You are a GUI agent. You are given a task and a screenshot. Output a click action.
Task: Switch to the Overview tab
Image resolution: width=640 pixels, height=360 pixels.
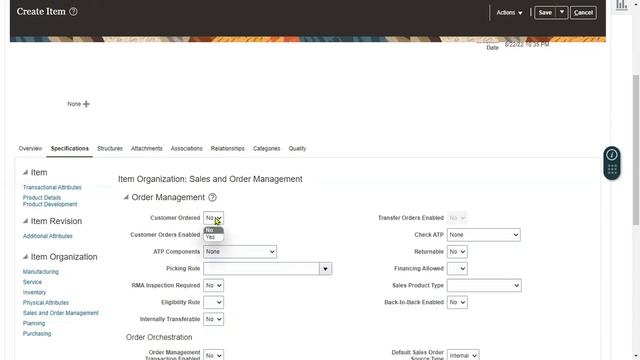pos(30,149)
